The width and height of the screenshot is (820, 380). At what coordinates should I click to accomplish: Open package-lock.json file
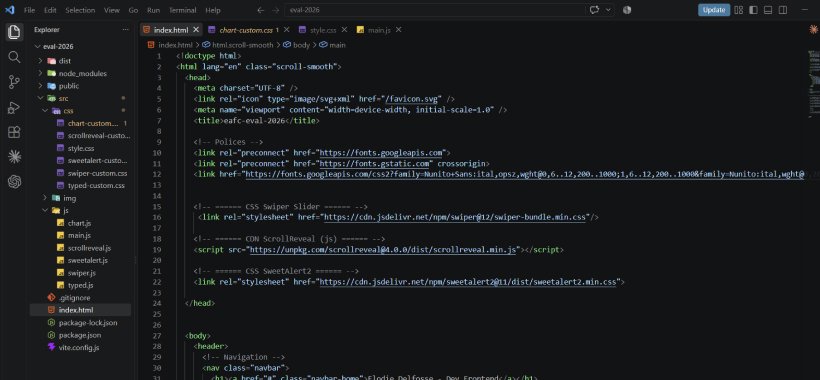(87, 323)
